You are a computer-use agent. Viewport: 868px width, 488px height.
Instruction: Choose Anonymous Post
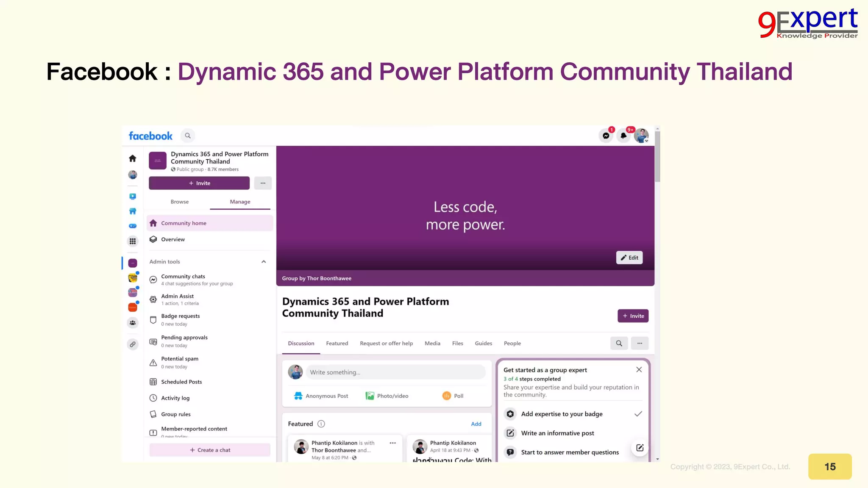click(x=321, y=396)
